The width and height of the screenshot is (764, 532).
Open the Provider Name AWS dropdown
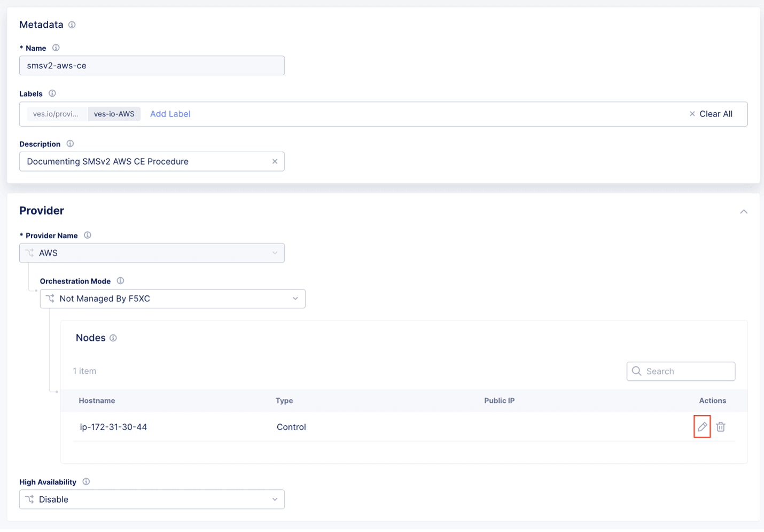(152, 253)
